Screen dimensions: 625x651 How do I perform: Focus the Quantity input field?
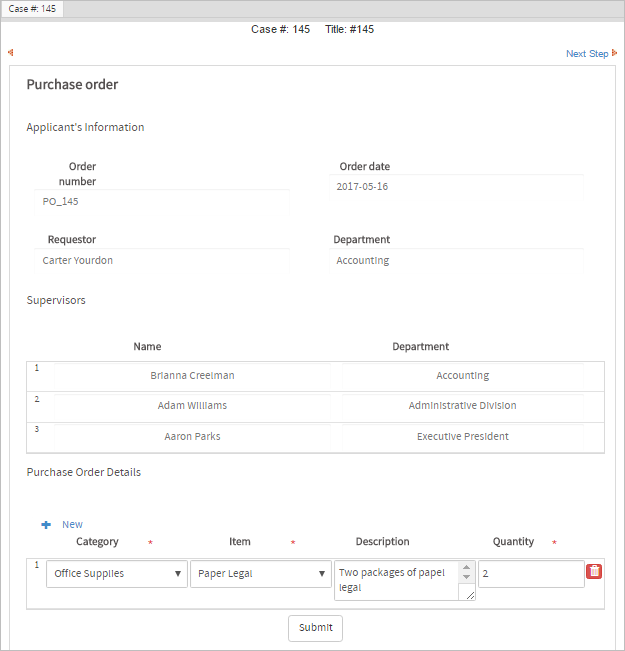pos(530,574)
